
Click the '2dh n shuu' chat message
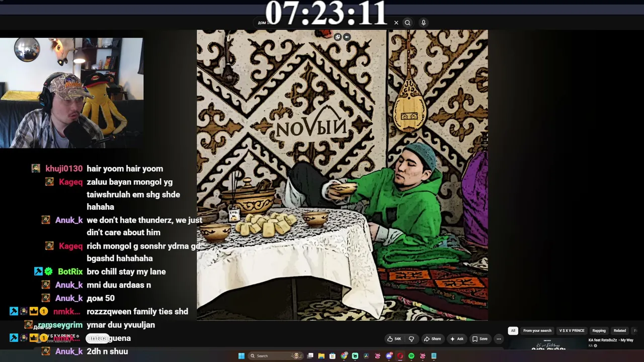click(107, 351)
